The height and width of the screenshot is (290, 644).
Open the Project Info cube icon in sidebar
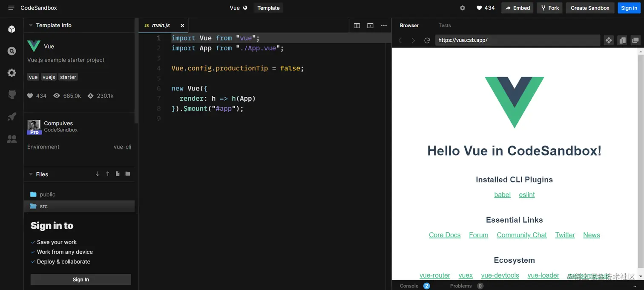pos(12,29)
